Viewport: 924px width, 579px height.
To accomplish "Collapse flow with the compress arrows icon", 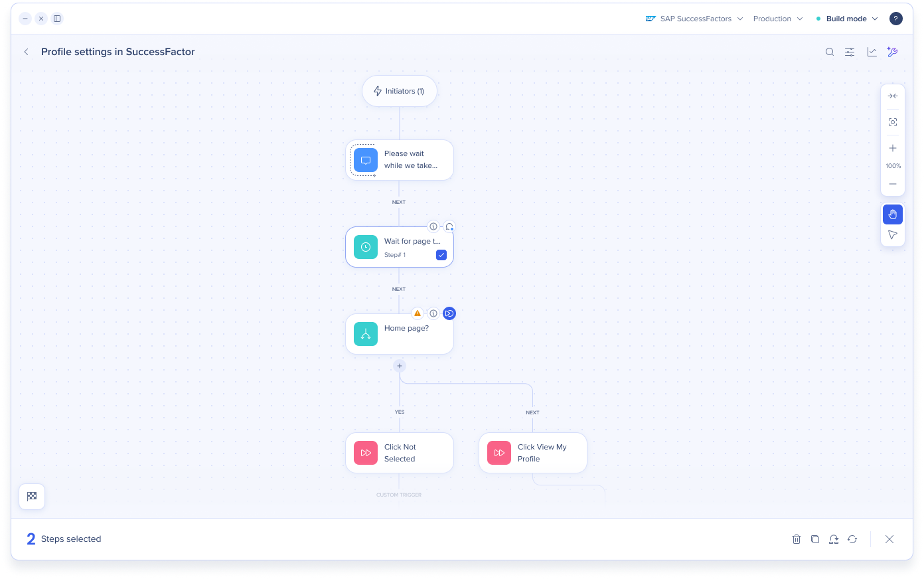I will 893,96.
